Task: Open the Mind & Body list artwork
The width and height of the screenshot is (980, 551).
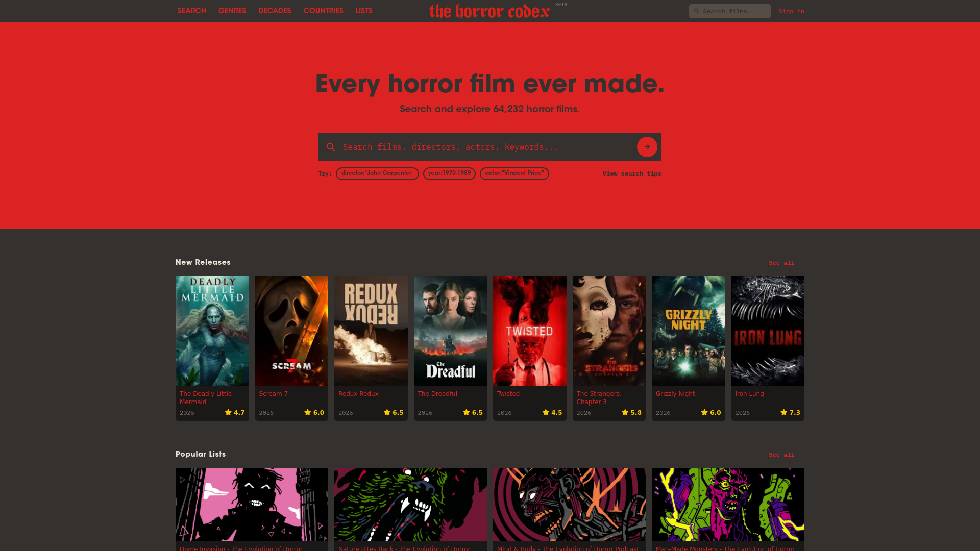Action: (x=569, y=505)
